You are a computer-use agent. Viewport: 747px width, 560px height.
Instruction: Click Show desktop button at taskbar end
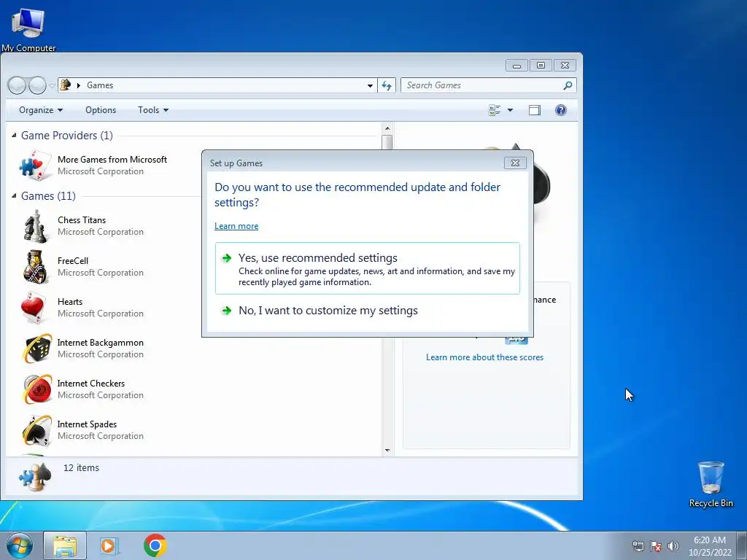pos(741,545)
